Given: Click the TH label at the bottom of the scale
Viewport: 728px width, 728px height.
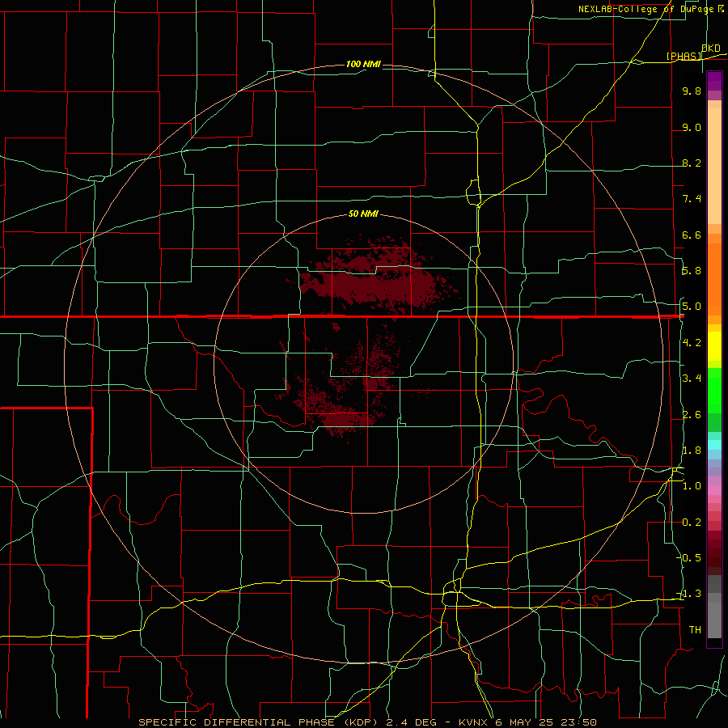Looking at the screenshot, I should click(695, 630).
